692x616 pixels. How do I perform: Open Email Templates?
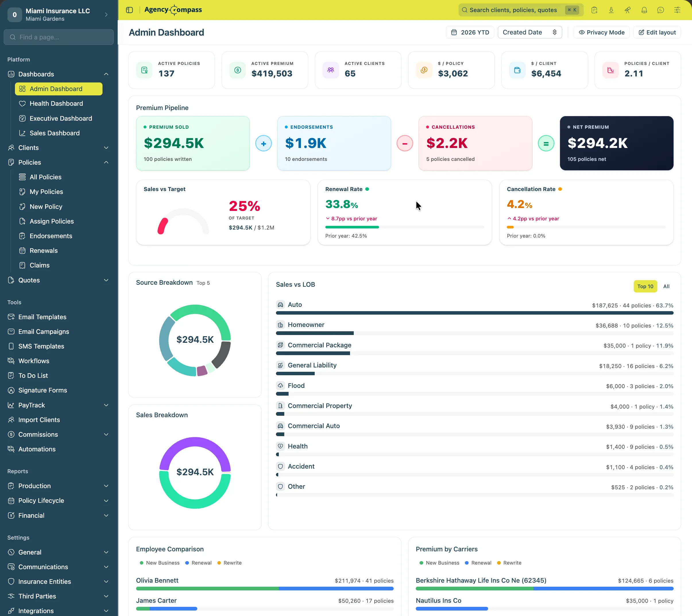click(x=59, y=317)
